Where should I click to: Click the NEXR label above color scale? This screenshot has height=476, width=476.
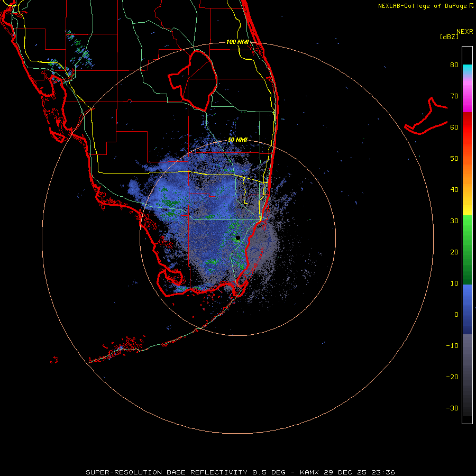[464, 32]
